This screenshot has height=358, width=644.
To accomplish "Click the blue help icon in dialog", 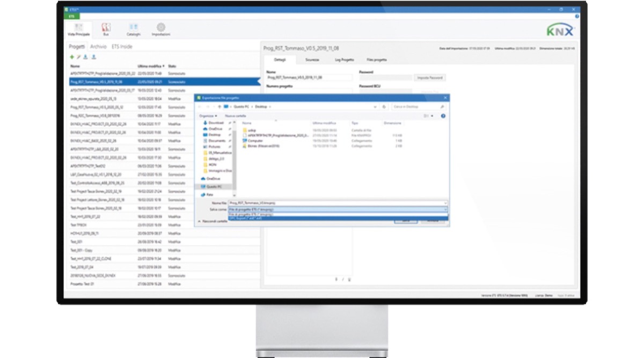I will 443,115.
